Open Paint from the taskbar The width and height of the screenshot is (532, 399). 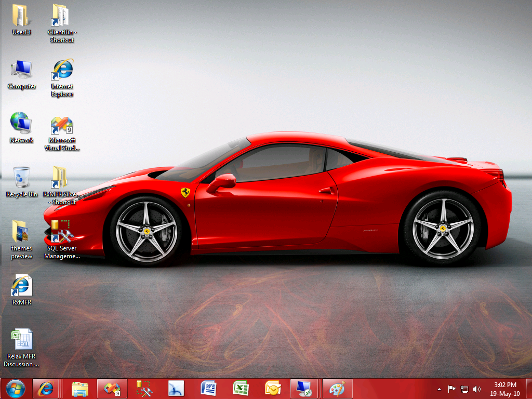tap(336, 388)
